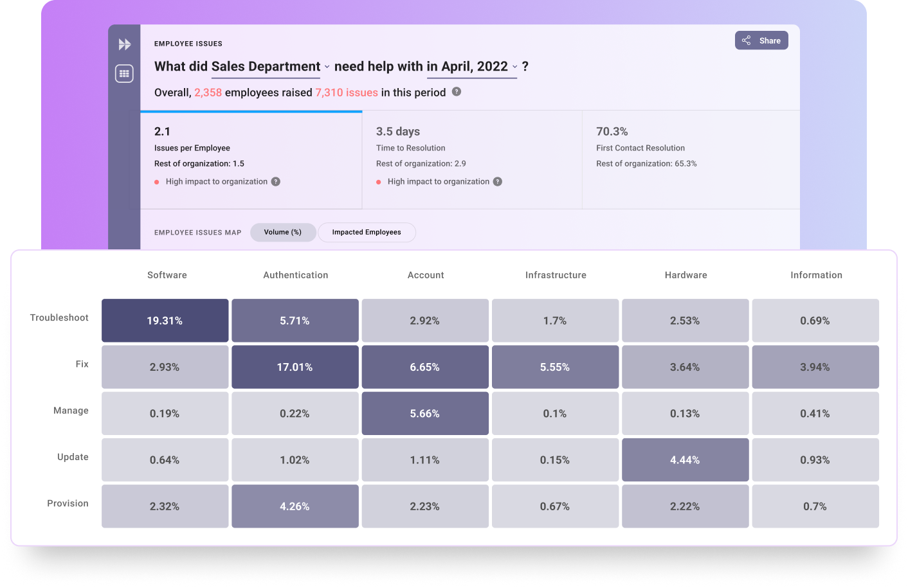Click the help icon near 'High impact' under Issues per Employee
Viewport: 908px width, 588px height.
click(x=276, y=181)
